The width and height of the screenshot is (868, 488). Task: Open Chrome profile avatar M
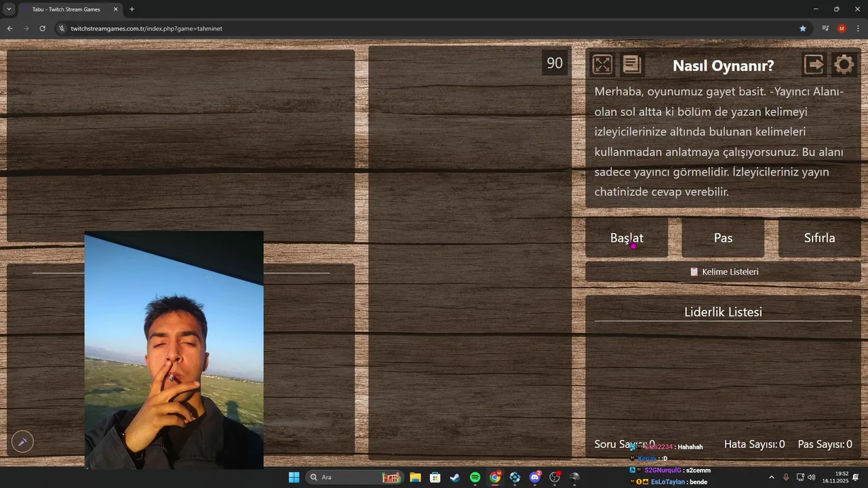(842, 28)
